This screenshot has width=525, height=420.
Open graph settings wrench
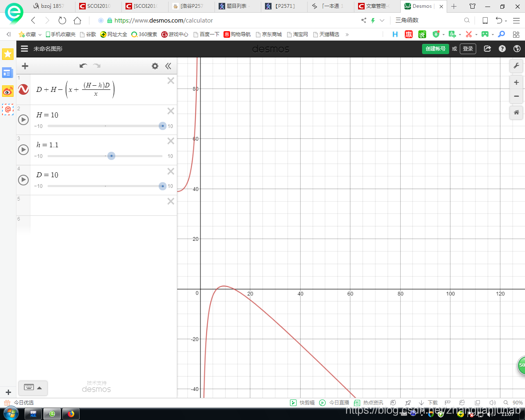point(516,66)
